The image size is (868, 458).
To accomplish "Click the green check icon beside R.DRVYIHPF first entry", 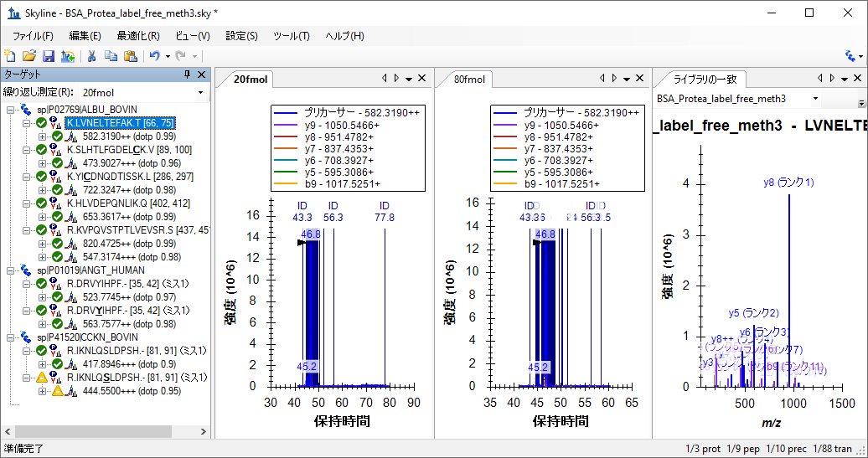I will coord(41,284).
